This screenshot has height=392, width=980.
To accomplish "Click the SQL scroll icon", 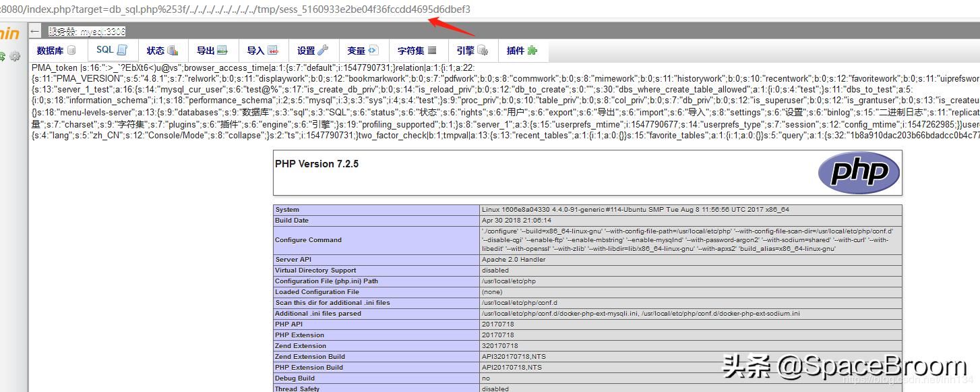I will point(123,49).
